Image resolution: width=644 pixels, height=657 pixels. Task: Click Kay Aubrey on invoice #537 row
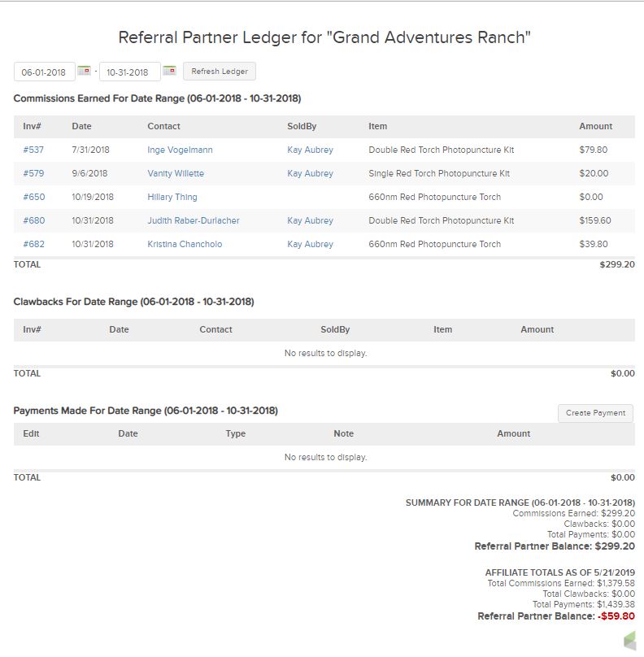[310, 150]
